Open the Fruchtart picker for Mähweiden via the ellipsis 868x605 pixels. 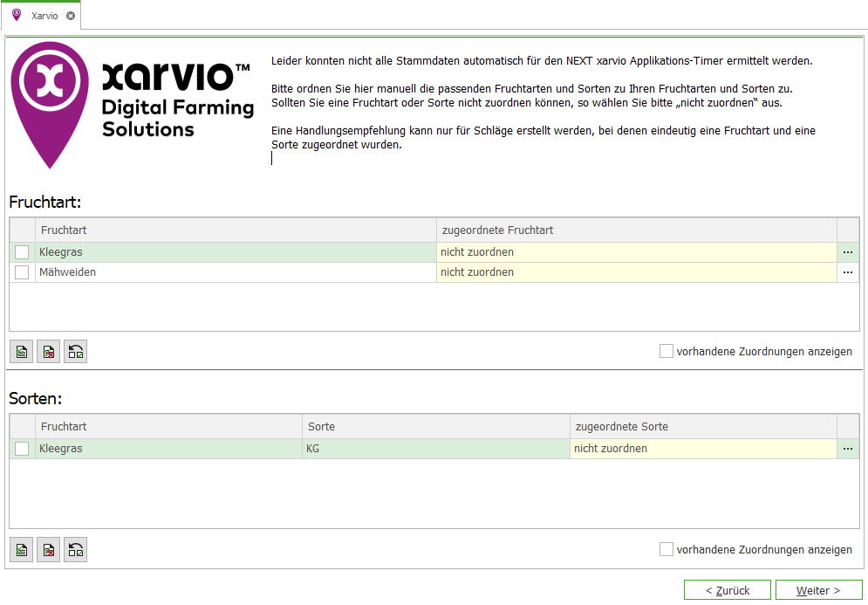pos(847,272)
